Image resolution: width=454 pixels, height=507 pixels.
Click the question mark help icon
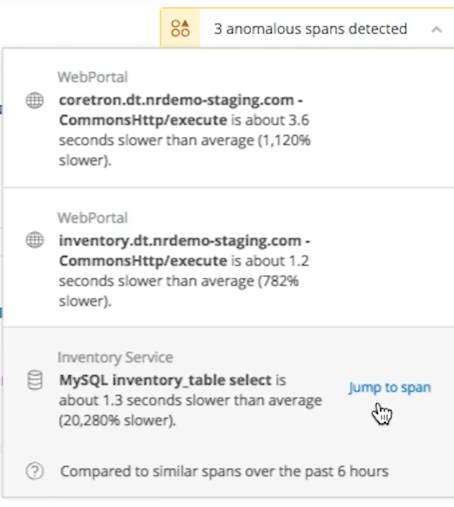click(x=35, y=471)
